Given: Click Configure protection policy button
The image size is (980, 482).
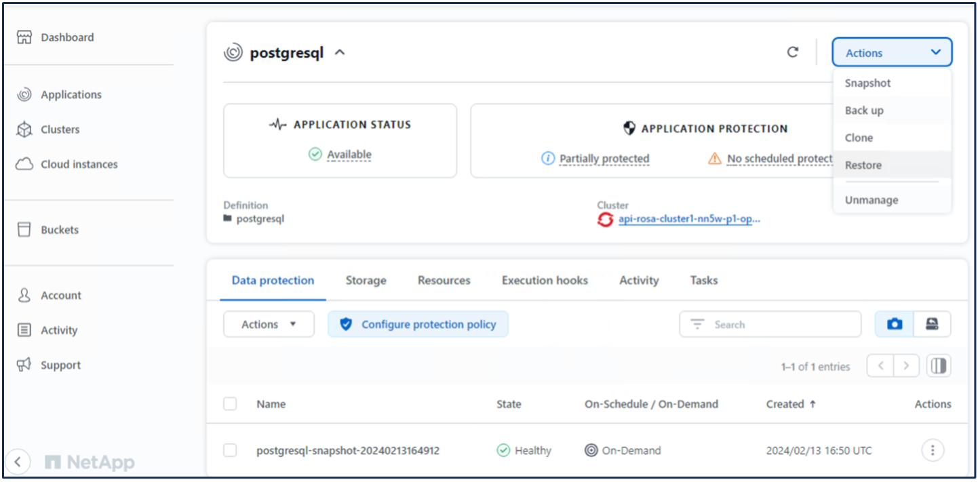Looking at the screenshot, I should pyautogui.click(x=418, y=325).
